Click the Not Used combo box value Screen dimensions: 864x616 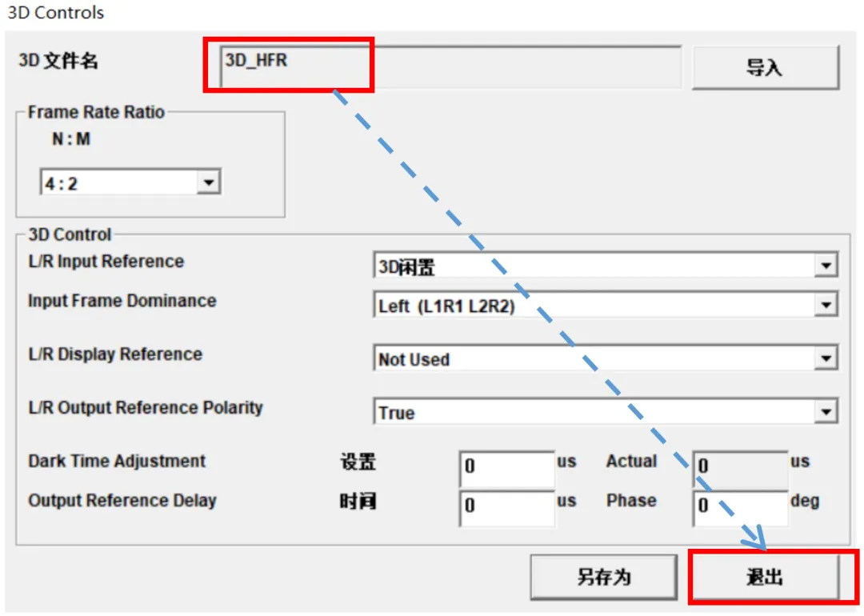592,359
